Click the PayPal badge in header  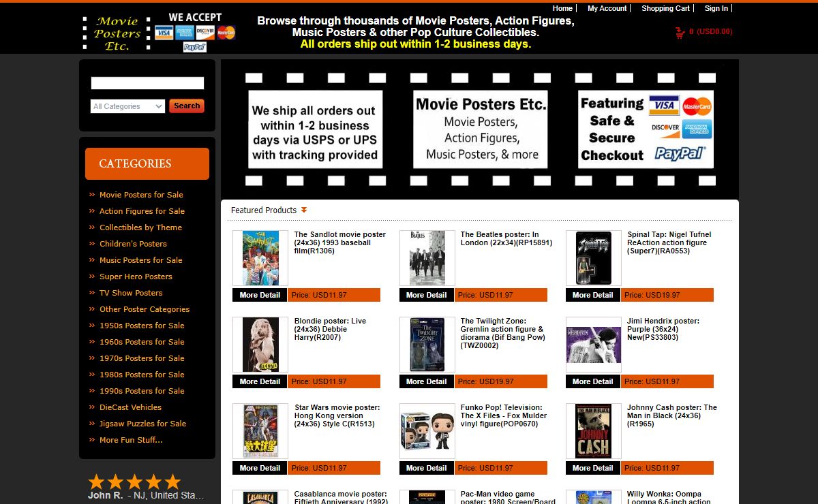tap(195, 47)
